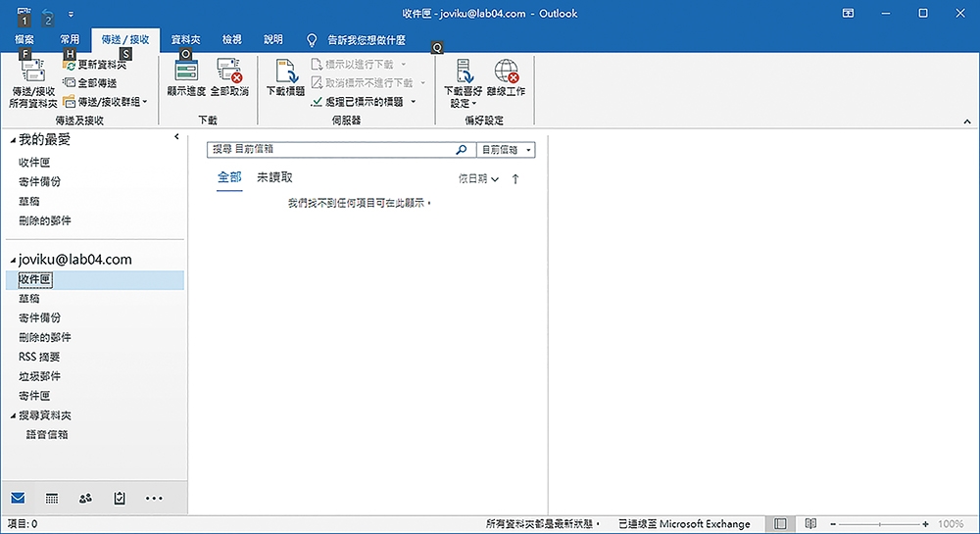This screenshot has width=980, height=534.
Task: Open 垃圾郵件 (Junk) folder
Action: 40,376
